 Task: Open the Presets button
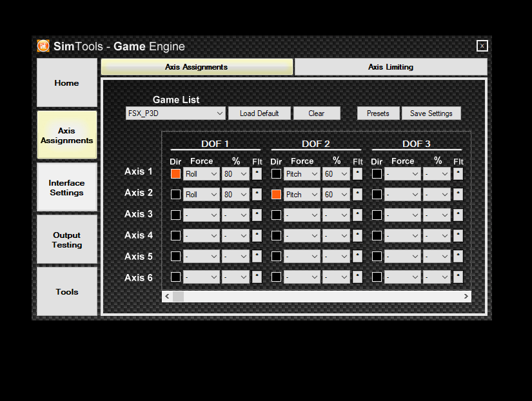click(x=378, y=113)
